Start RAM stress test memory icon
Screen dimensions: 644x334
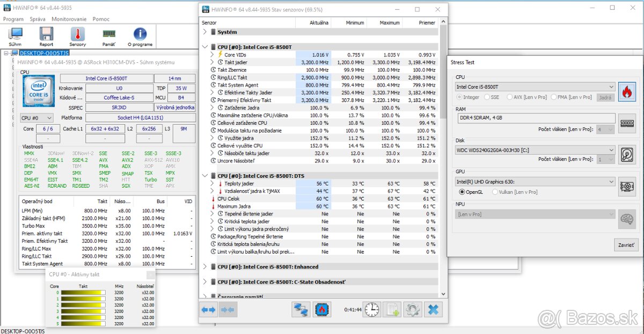pos(627,123)
